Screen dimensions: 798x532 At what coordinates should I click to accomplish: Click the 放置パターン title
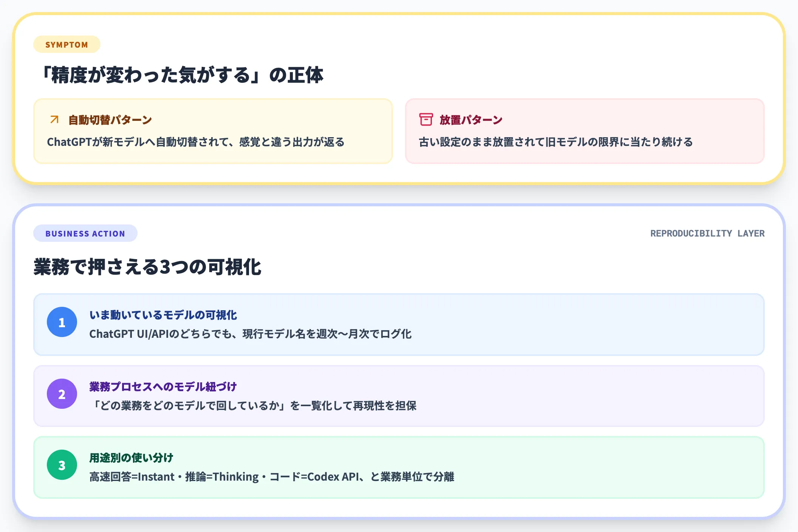[471, 120]
